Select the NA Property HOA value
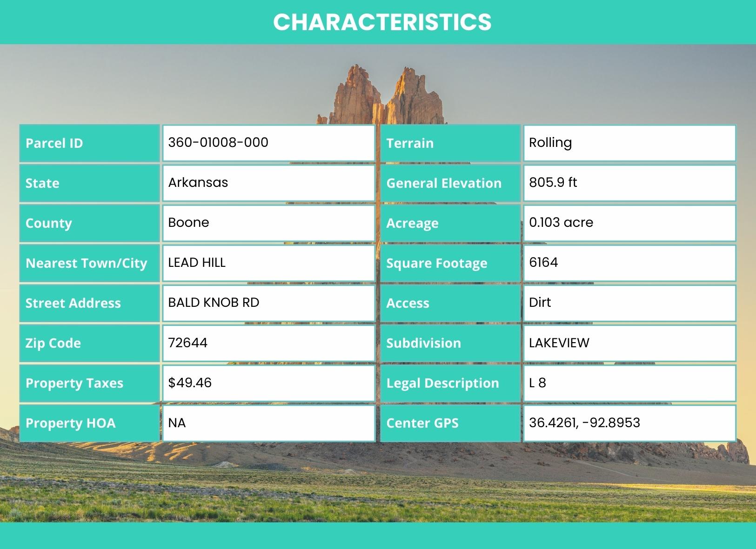Image resolution: width=756 pixels, height=549 pixels. pos(177,423)
